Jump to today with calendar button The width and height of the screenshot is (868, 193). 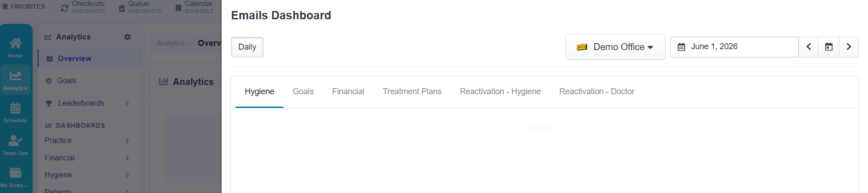click(828, 47)
